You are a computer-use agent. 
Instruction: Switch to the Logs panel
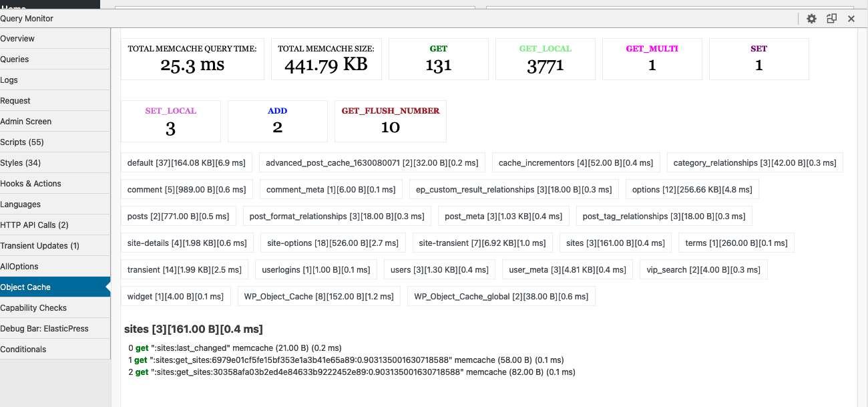pos(55,80)
